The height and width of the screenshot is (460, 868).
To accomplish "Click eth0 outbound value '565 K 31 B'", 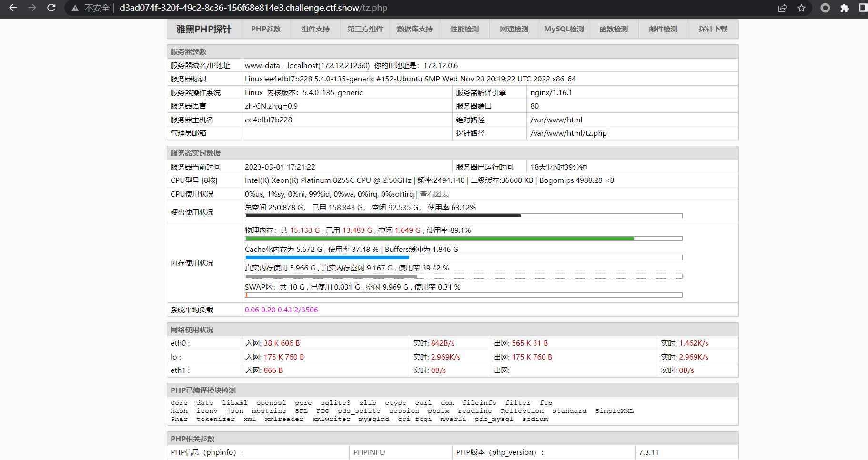I will point(530,343).
